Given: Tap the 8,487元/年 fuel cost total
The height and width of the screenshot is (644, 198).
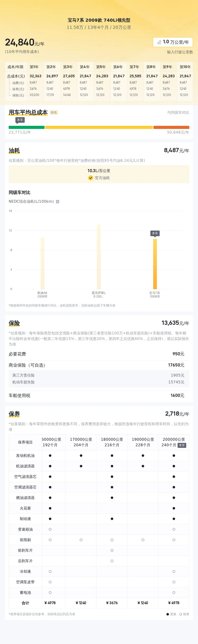Looking at the screenshot, I should pos(176,150).
